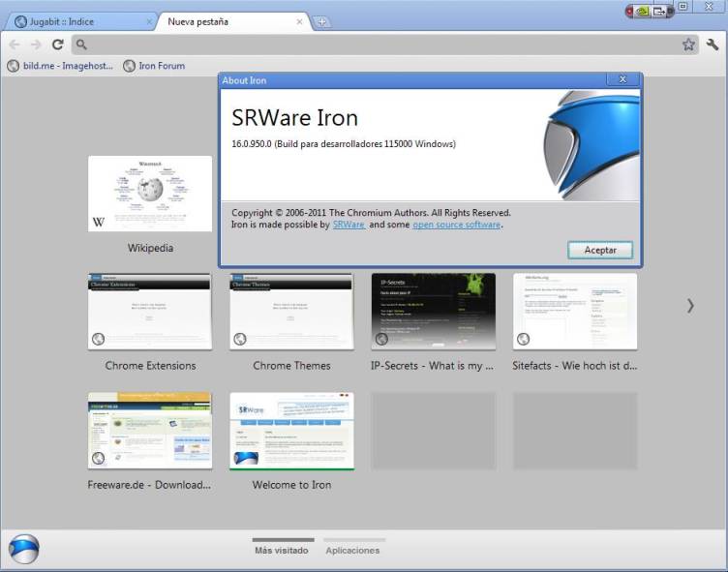
Task: Click the bild.me bookmark globe icon
Action: tap(13, 66)
